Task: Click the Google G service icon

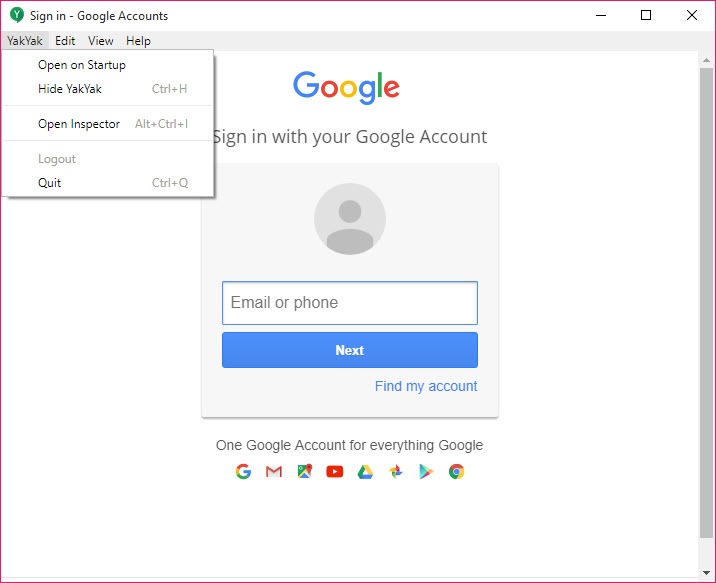Action: click(x=243, y=471)
